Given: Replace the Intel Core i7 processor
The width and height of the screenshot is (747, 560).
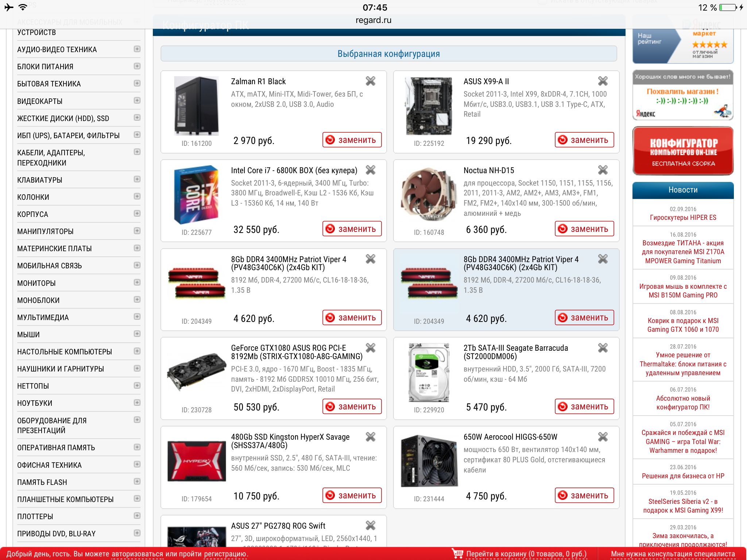Looking at the screenshot, I should (352, 229).
